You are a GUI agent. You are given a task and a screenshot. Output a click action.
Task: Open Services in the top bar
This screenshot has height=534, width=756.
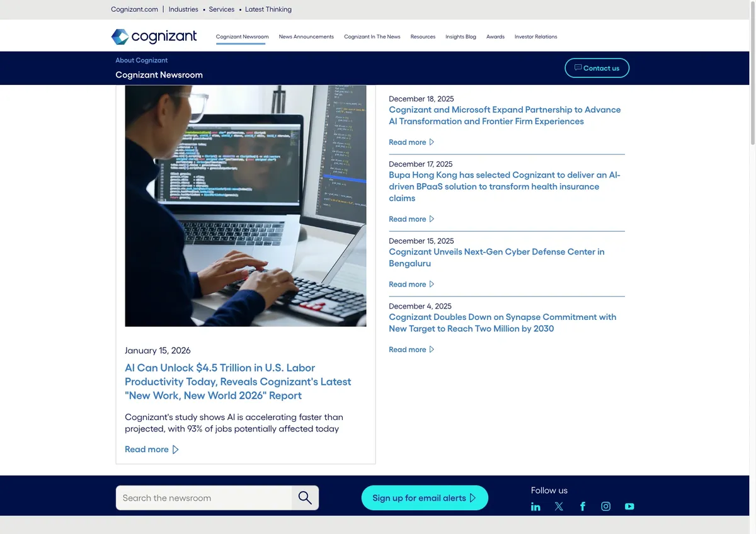point(221,9)
